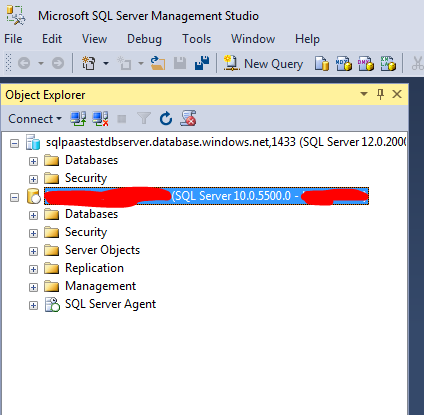424x415 pixels.
Task: Click the SQL Server Agent icon
Action: (52, 304)
